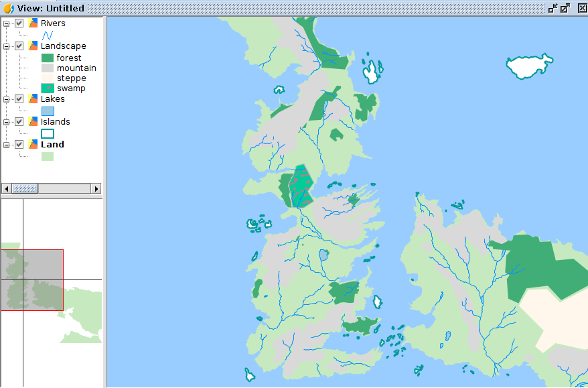Click the Islands layer icon

point(33,122)
